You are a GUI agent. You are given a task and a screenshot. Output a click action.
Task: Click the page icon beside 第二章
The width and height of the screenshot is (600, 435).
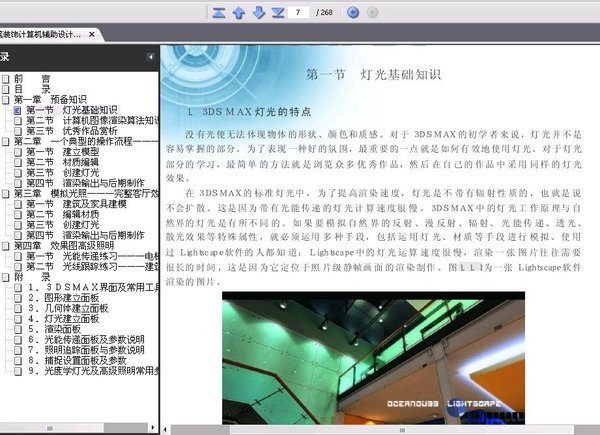[5, 142]
